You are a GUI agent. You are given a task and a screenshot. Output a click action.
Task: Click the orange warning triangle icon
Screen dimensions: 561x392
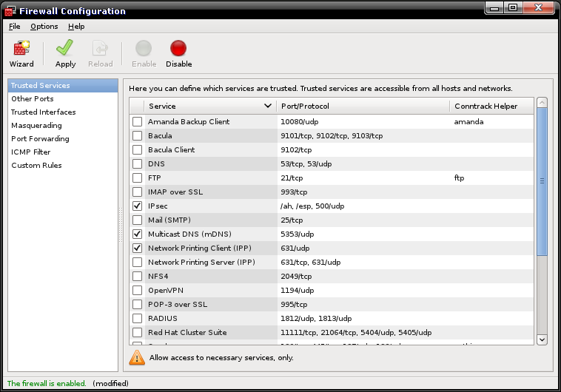pos(137,358)
